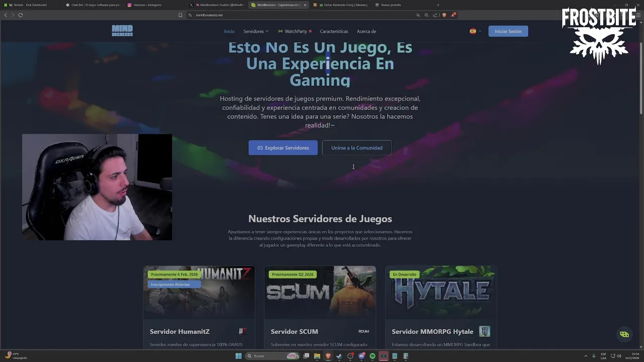
Task: Open the Servidor HumanitZ card title
Action: (180, 331)
